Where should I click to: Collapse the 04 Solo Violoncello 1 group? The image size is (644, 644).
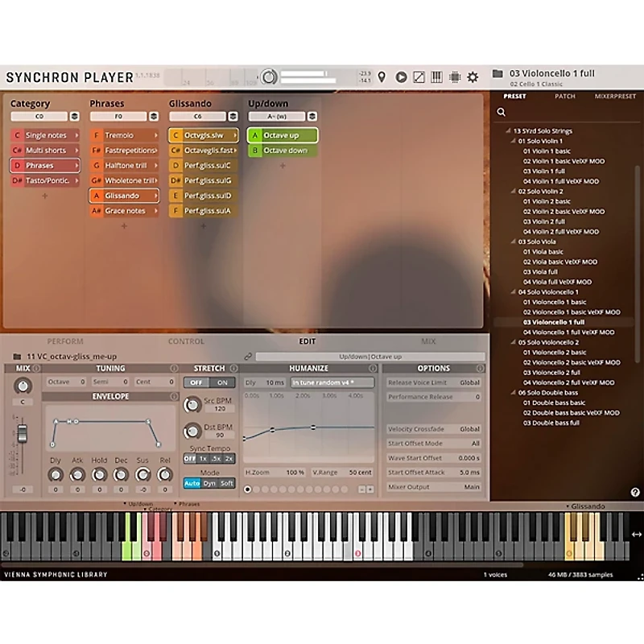click(x=513, y=291)
